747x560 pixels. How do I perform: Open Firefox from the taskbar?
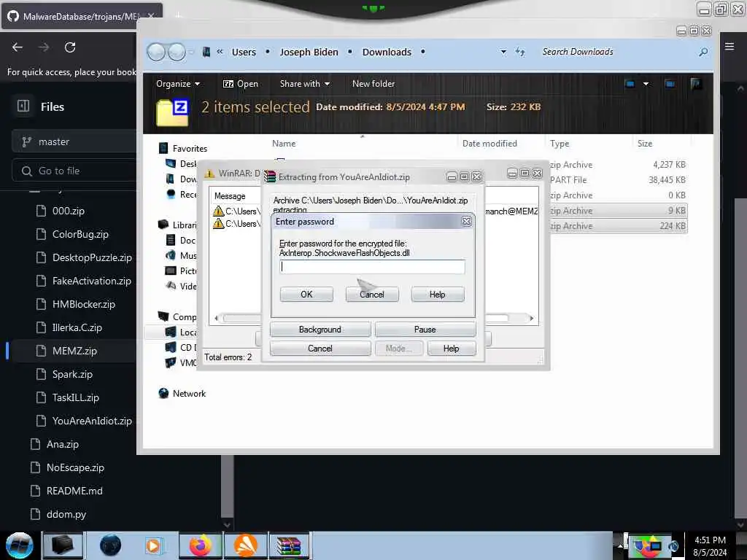201,545
